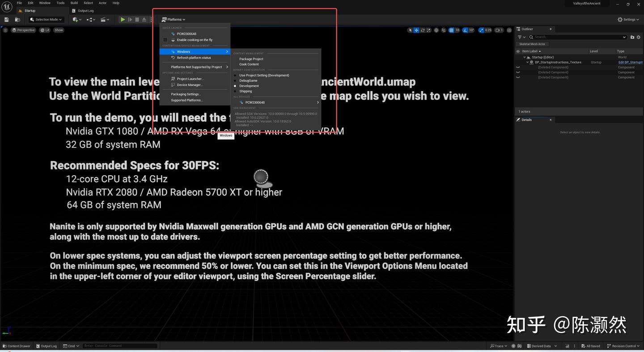Image resolution: width=644 pixels, height=352 pixels.
Task: Toggle visibility eye column header in Outliner
Action: [518, 51]
